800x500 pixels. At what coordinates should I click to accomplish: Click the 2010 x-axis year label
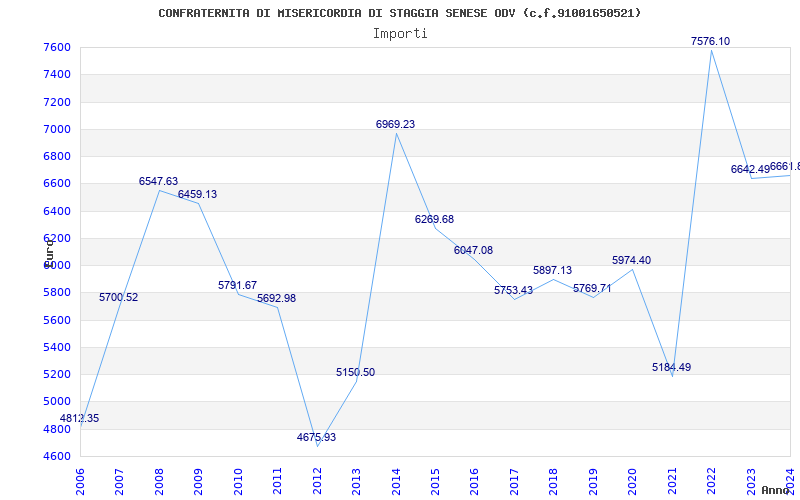[x=238, y=481]
